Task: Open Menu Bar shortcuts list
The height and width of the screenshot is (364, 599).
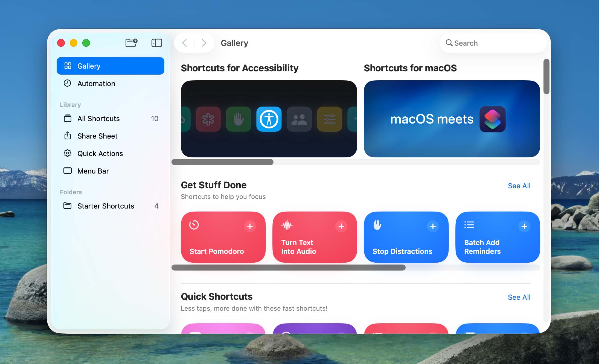Action: coord(110,171)
